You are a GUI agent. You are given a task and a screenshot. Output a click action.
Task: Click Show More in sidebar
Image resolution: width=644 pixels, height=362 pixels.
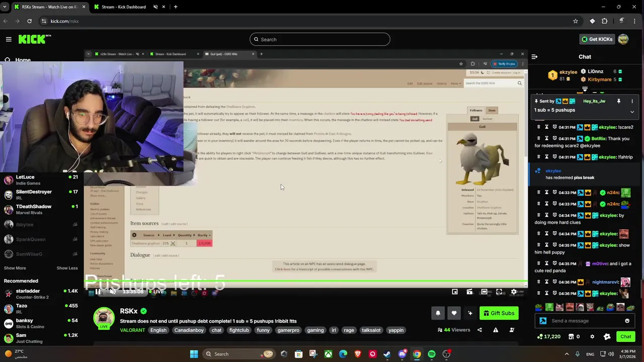point(15,268)
